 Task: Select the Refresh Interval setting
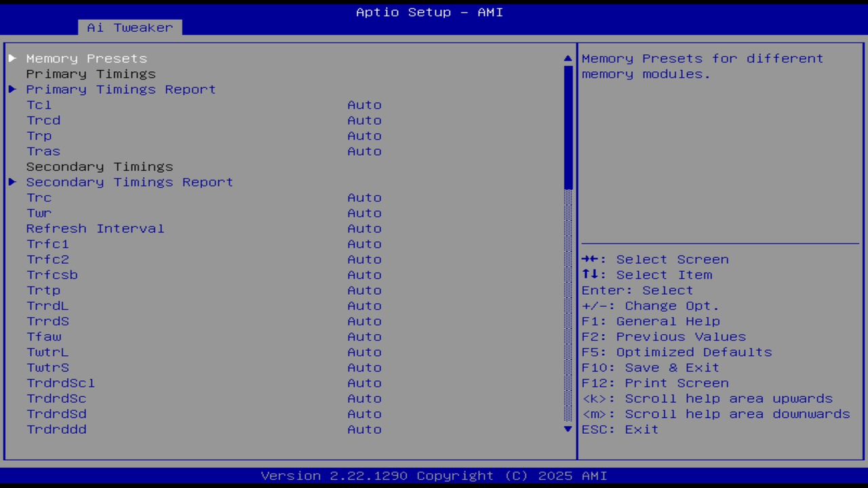95,228
